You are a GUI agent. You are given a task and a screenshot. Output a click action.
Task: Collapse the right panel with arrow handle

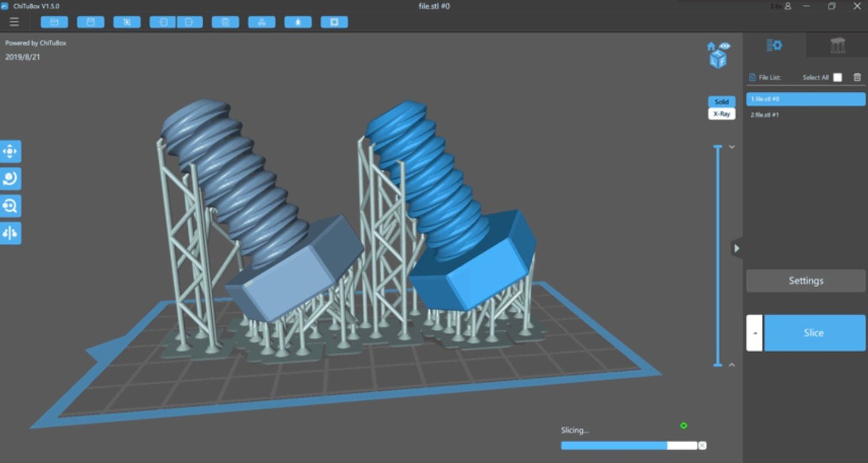[737, 248]
